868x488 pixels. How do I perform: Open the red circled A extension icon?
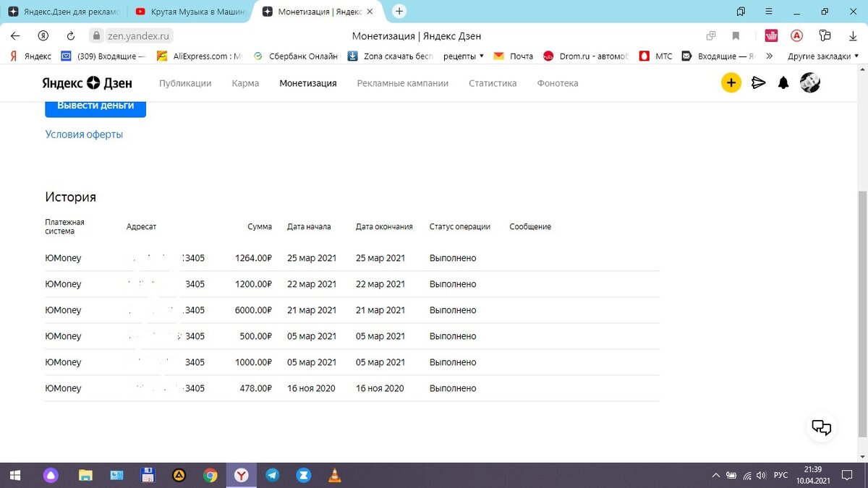point(796,35)
